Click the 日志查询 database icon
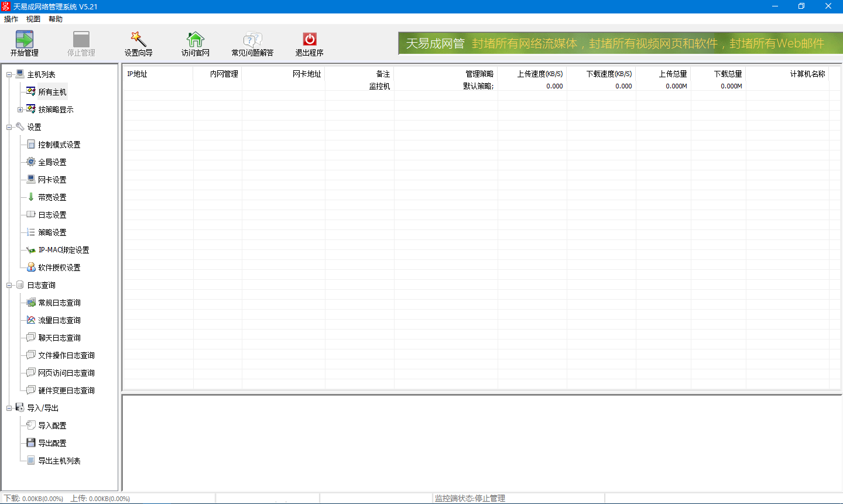 [20, 284]
